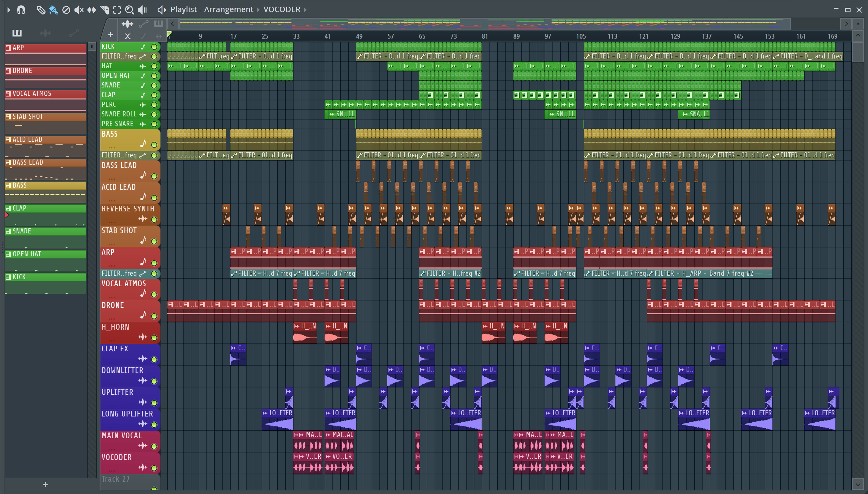Screen dimensions: 868x494
Task: Focus audio clips in playlist header
Action: (127, 24)
